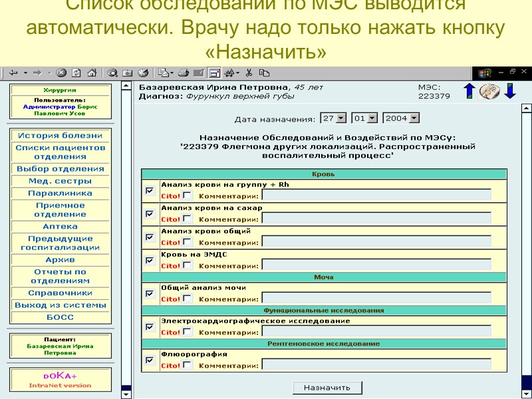The image size is (532, 399).
Task: Uncheck Анализ крови общий checkbox
Action: 150,237
